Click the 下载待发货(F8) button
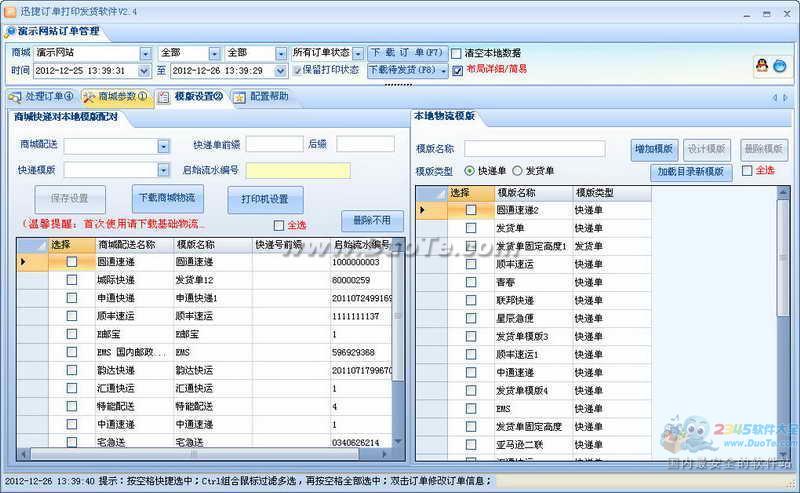 403,70
